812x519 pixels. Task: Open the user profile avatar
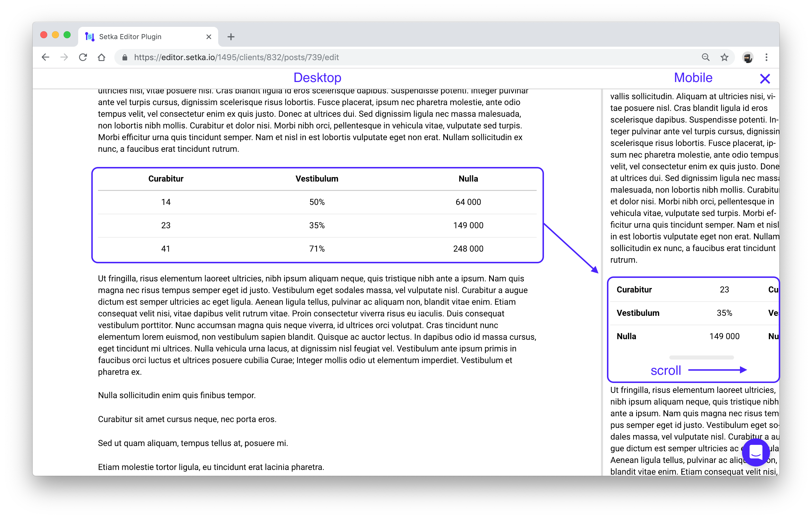pos(748,58)
